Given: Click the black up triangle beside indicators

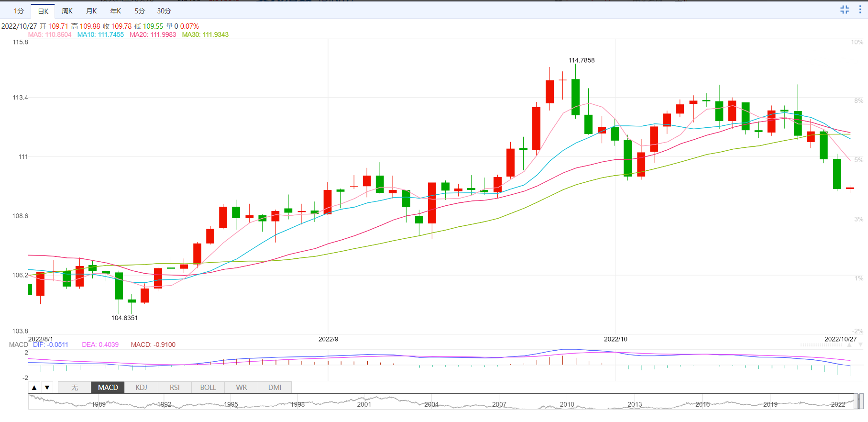Looking at the screenshot, I should coord(34,388).
